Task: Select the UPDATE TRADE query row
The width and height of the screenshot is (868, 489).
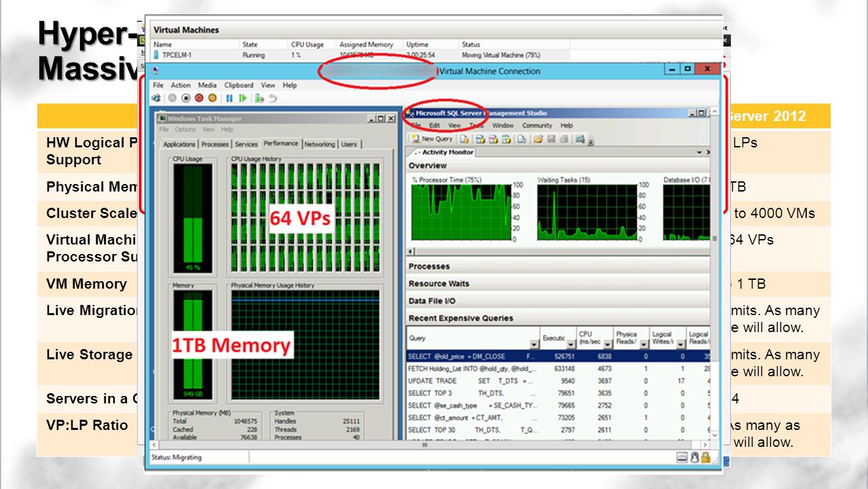Action: pyautogui.click(x=559, y=381)
